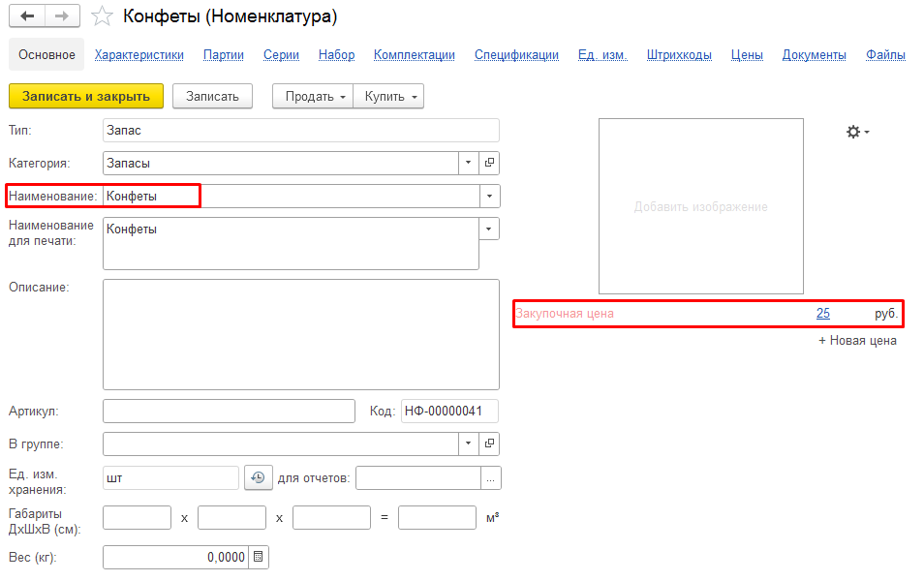This screenshot has width=924, height=581.
Task: Focus the Категория field showing Запасы
Action: [x=281, y=163]
